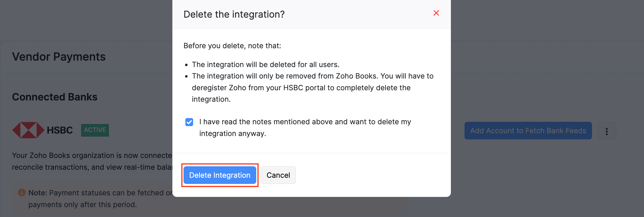Select the green ACTIVE status badge

click(x=95, y=130)
